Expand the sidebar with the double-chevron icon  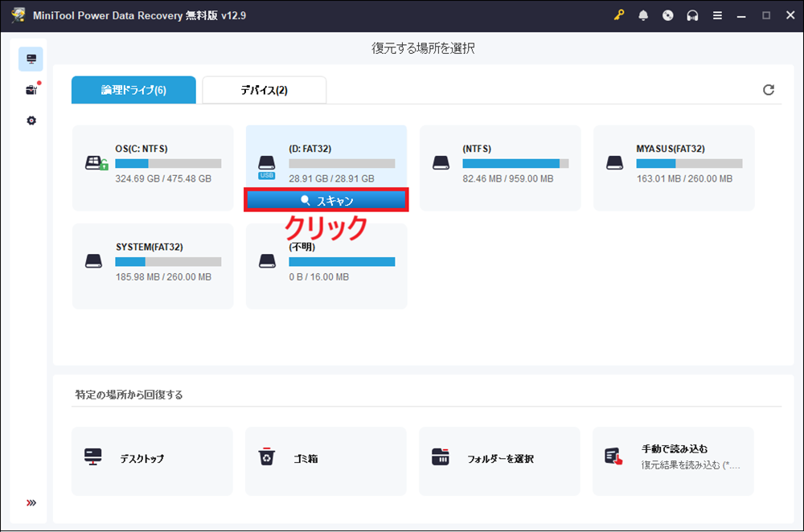tap(31, 503)
